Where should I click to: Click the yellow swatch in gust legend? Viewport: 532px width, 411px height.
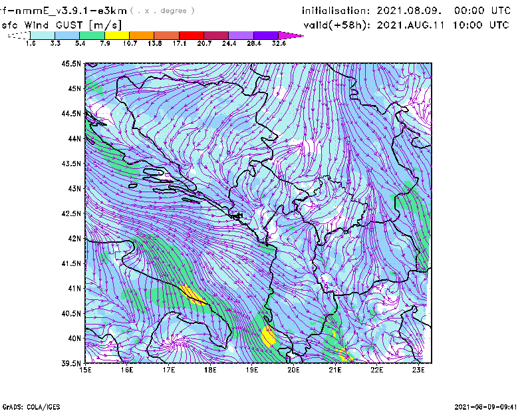[116, 35]
